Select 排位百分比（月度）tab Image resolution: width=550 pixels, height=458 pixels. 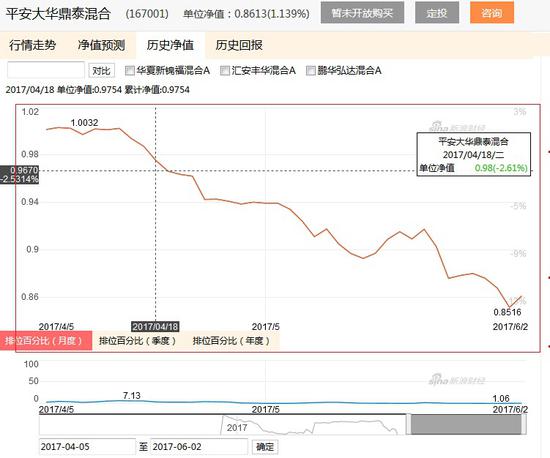coord(45,341)
